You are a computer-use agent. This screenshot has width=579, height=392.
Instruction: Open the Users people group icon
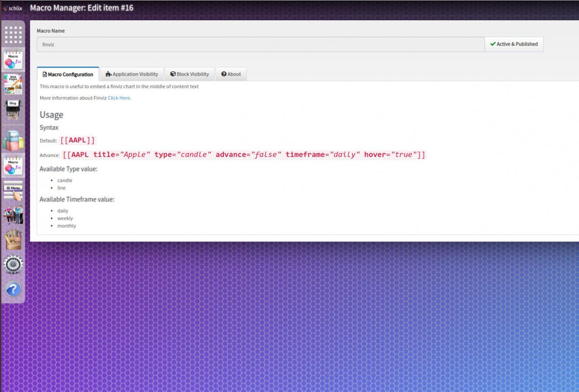(13, 215)
